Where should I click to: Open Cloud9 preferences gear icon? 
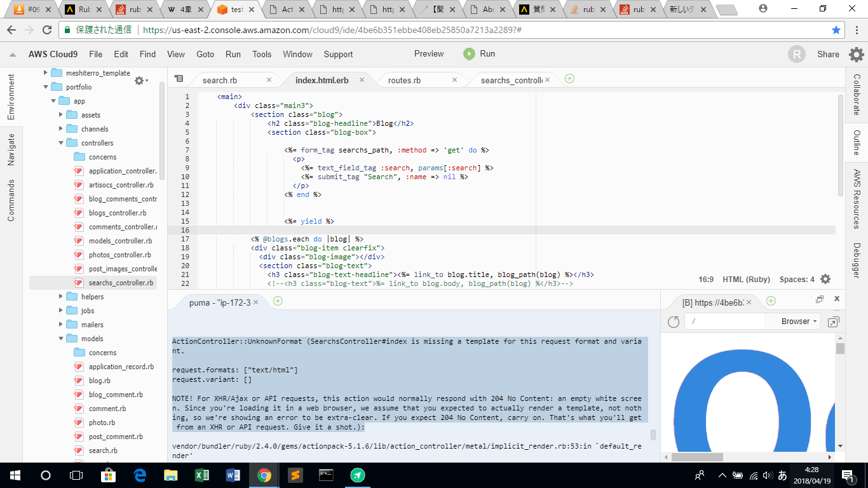tap(857, 54)
